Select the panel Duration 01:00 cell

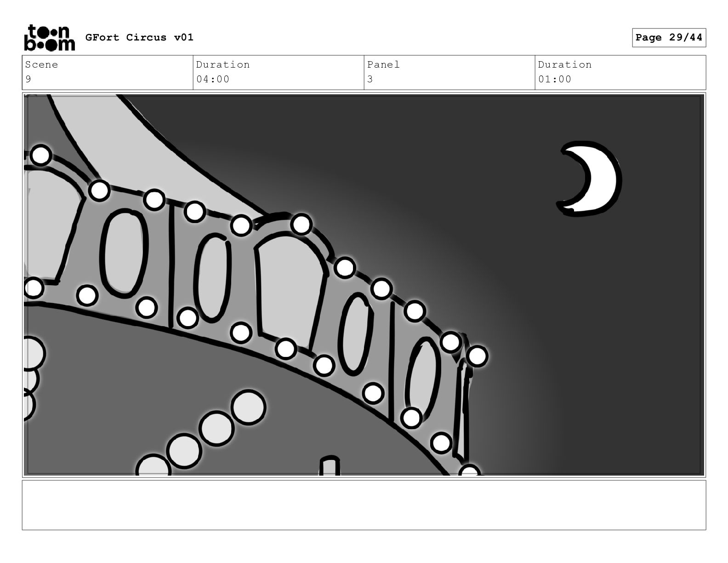pyautogui.click(x=620, y=72)
